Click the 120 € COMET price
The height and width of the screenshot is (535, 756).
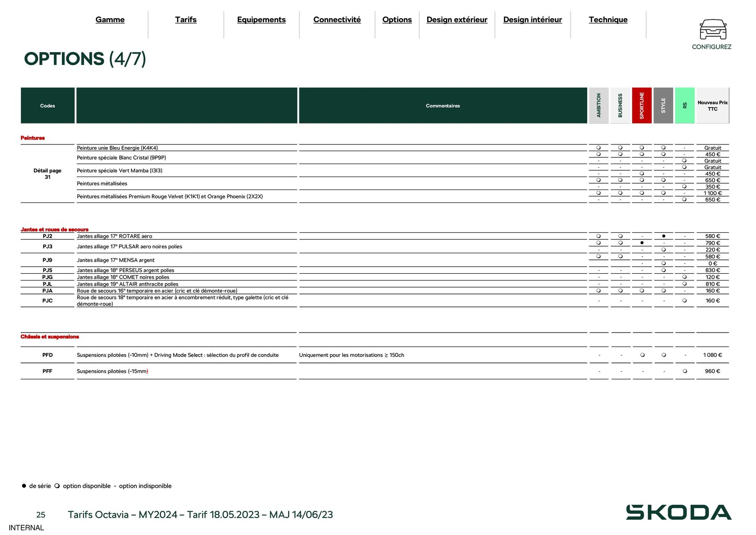[713, 277]
